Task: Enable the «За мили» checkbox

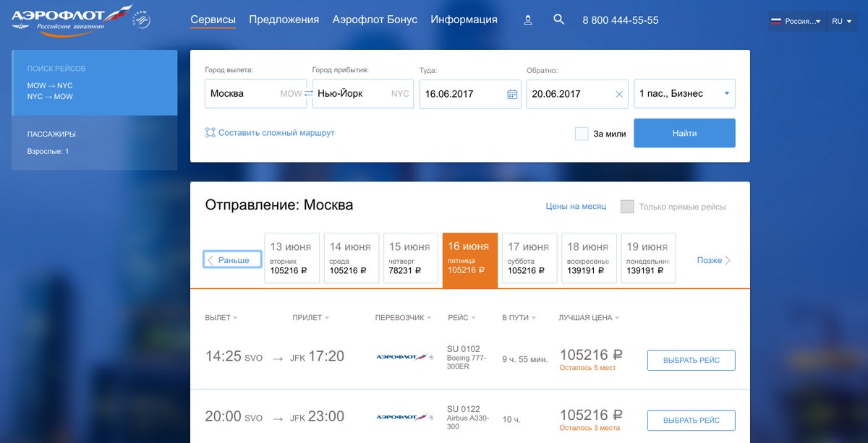Action: pyautogui.click(x=582, y=134)
